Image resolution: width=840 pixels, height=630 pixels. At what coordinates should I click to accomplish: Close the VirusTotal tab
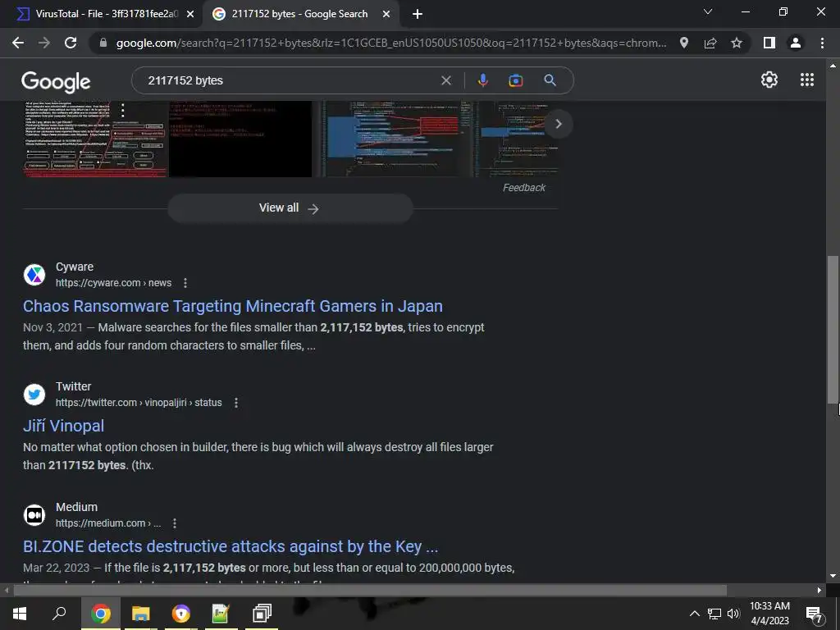click(x=190, y=15)
